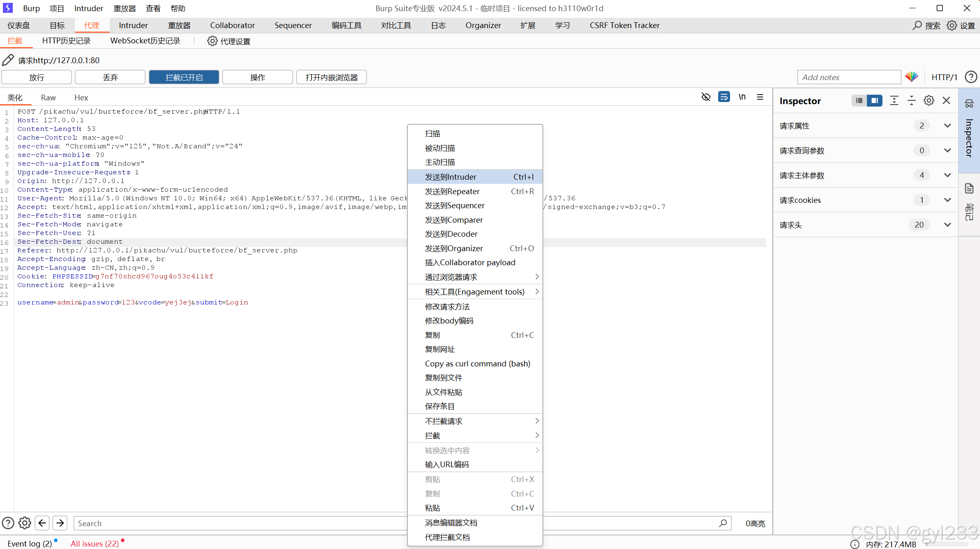Switch to Raw view tab
This screenshot has width=980, height=549.
tap(48, 97)
